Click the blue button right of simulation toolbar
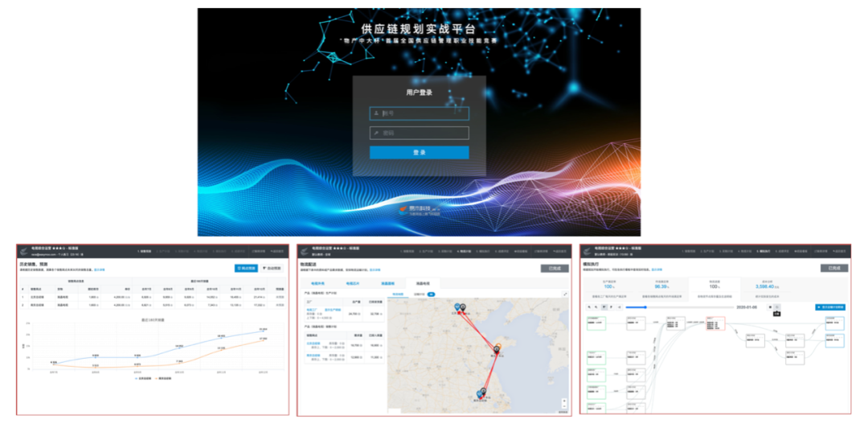The width and height of the screenshot is (868, 424). (x=829, y=307)
